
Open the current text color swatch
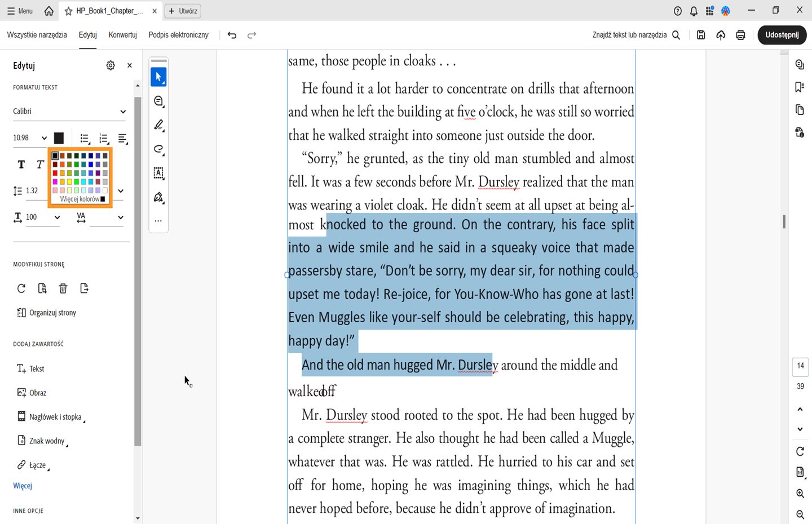tap(59, 138)
